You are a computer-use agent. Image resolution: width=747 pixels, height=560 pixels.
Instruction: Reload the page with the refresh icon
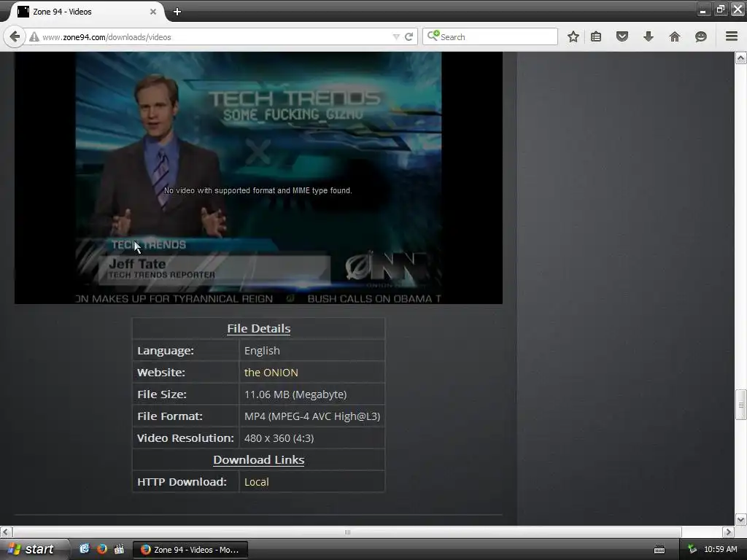click(x=409, y=36)
